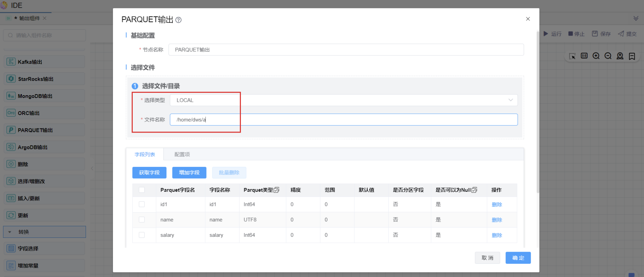Screen dimensions: 644x277
Task: Open the 选择类型 LOCAL dropdown
Action: (343, 100)
